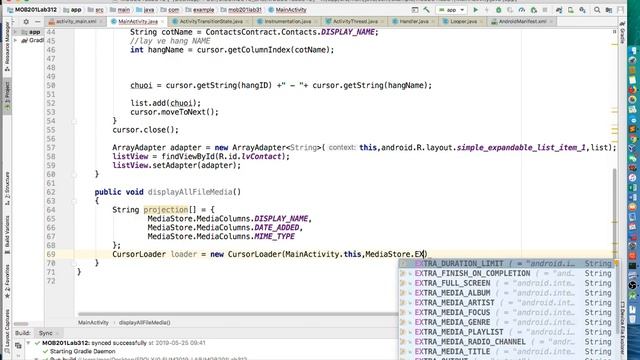Choose EXTRA_FULL_SCREEN suggestion
The width and height of the screenshot is (640, 360).
tap(506, 283)
